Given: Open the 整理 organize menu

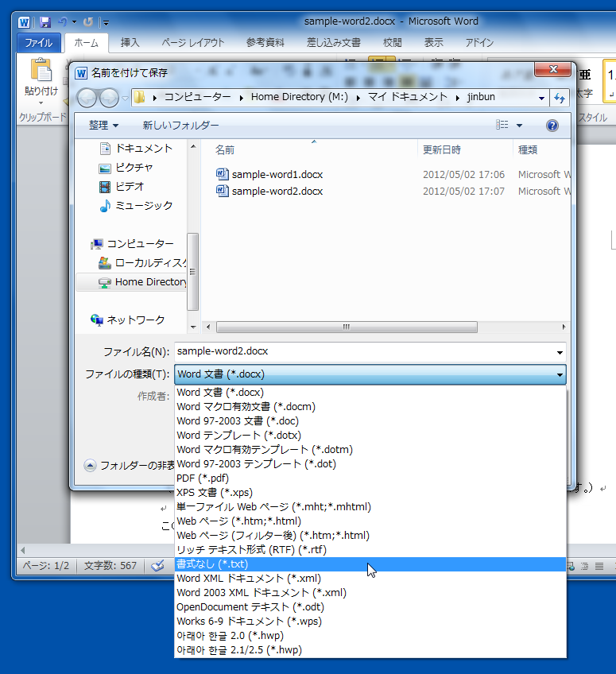Looking at the screenshot, I should tap(103, 125).
